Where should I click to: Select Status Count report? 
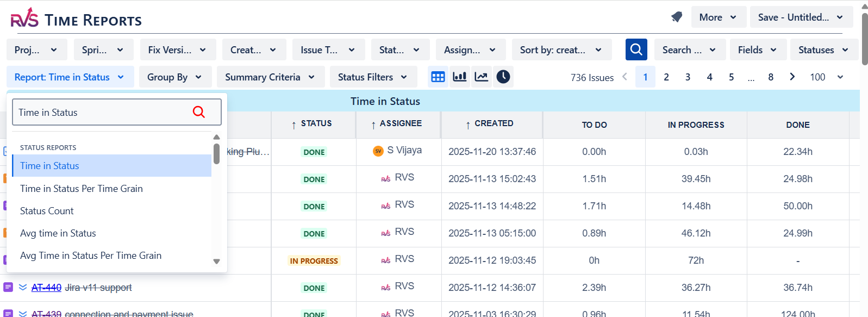[x=111, y=210]
